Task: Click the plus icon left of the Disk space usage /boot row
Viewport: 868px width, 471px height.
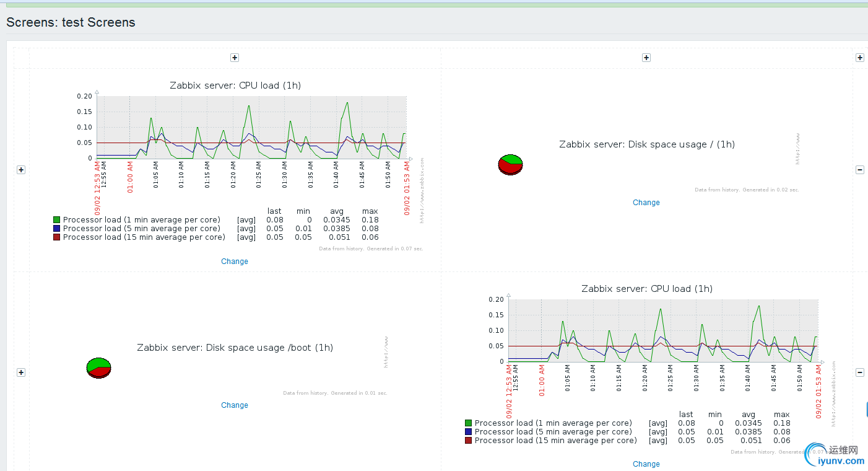Action: coord(21,372)
